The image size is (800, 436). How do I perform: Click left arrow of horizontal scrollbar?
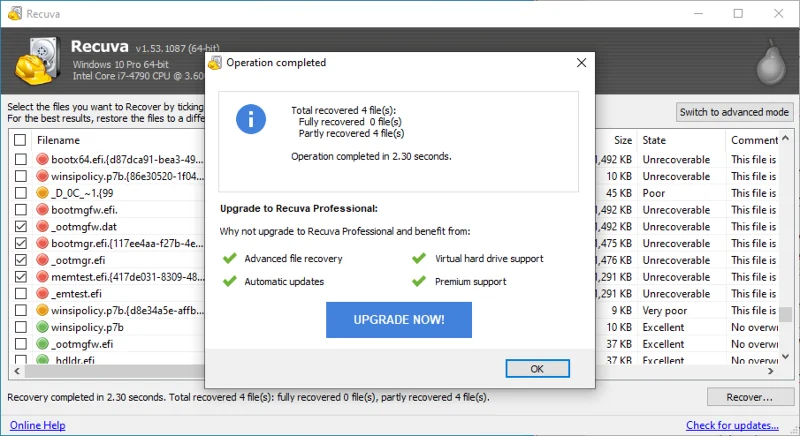pyautogui.click(x=17, y=371)
